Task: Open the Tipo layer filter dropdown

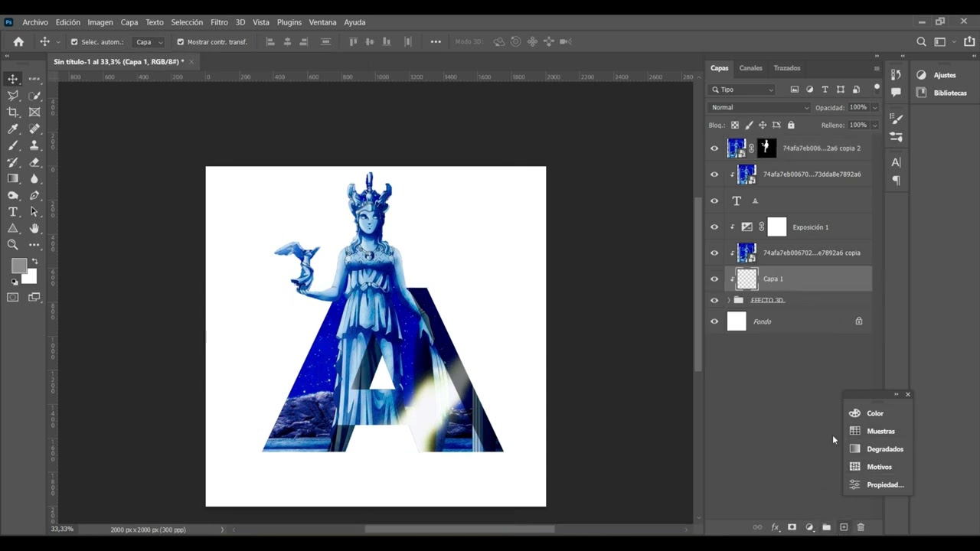Action: [743, 90]
